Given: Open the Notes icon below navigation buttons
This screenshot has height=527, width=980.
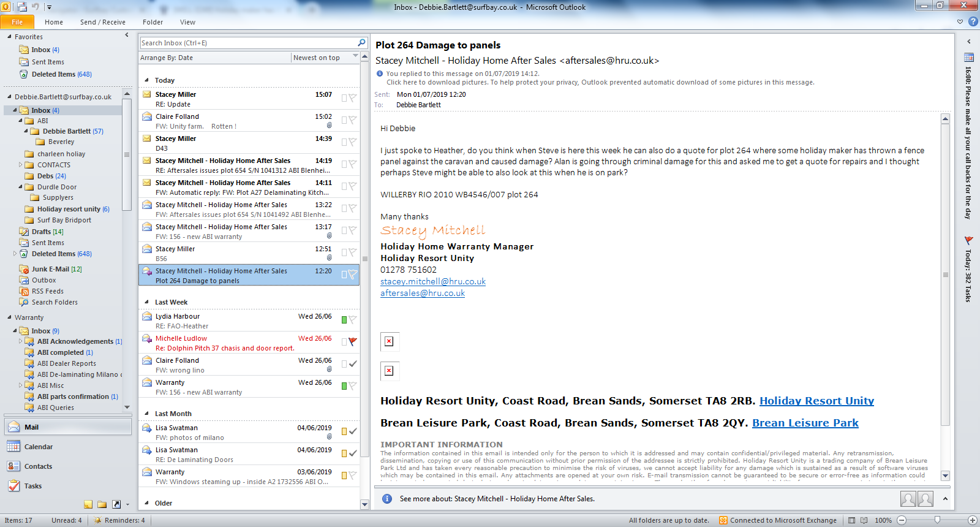Looking at the screenshot, I should [88, 504].
